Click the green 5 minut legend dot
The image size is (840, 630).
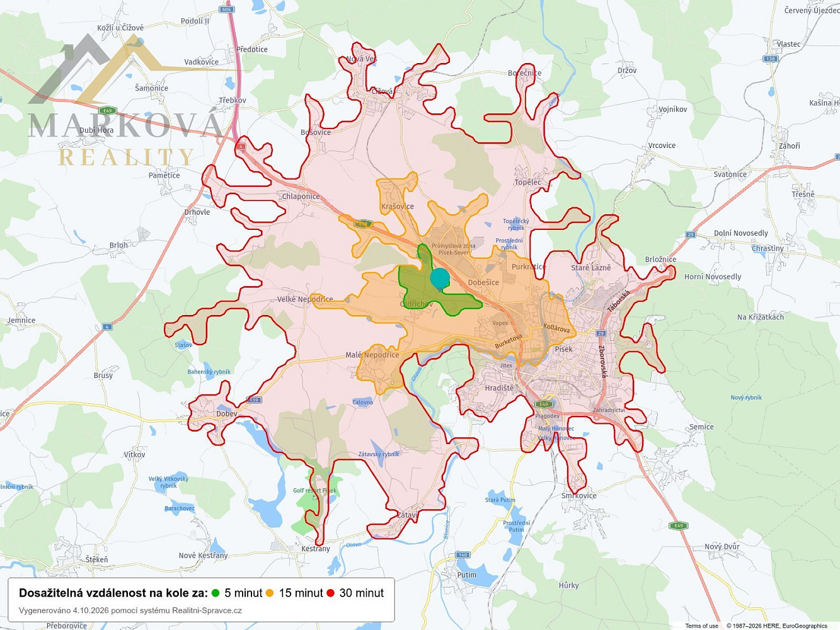(x=216, y=593)
